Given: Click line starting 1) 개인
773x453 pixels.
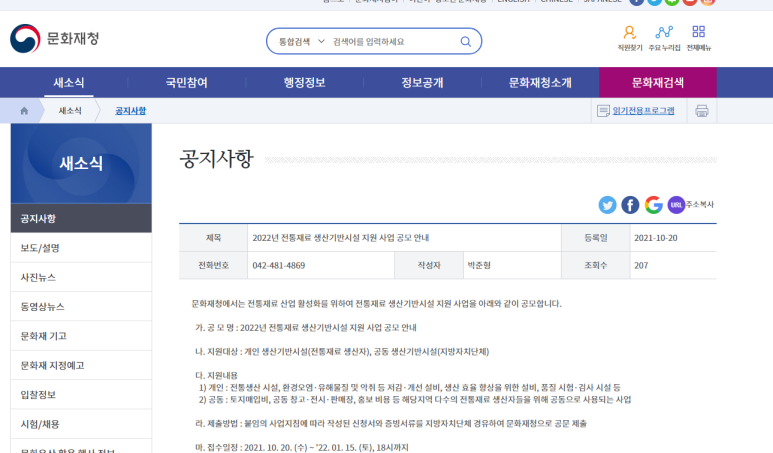Looking at the screenshot, I should (x=410, y=387).
